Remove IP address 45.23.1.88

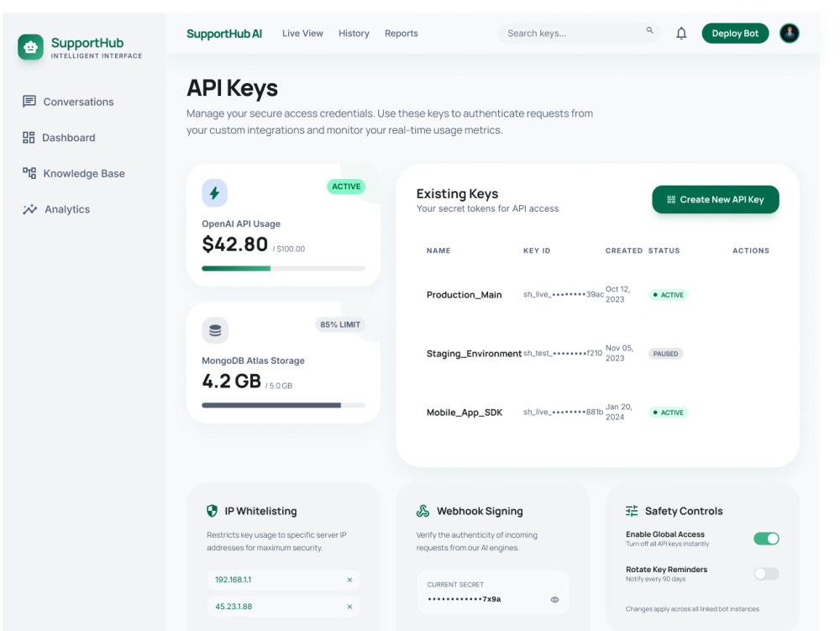tap(349, 607)
